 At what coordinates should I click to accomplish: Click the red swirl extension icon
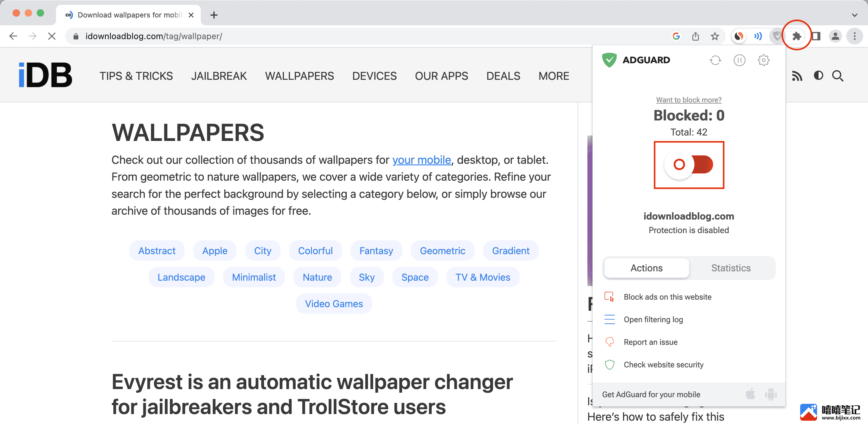(739, 36)
